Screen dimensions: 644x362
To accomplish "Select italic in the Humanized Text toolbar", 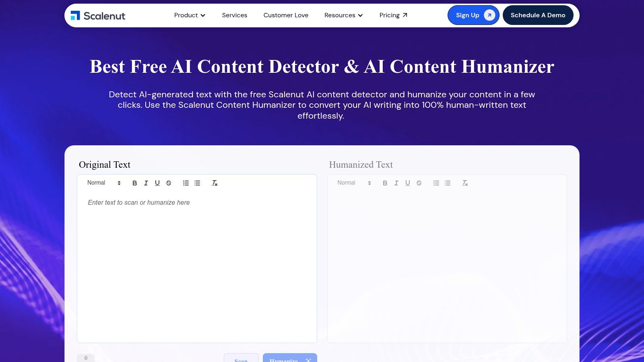I will [x=396, y=183].
